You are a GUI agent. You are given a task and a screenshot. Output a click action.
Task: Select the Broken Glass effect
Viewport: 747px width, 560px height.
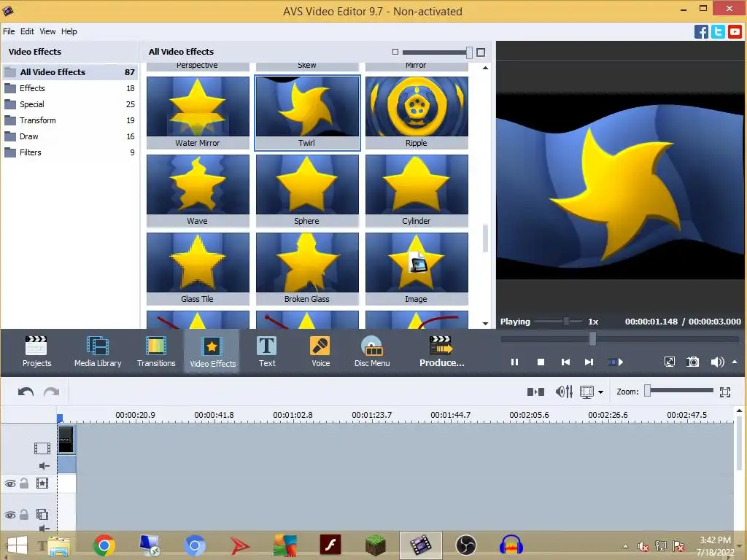tap(307, 268)
